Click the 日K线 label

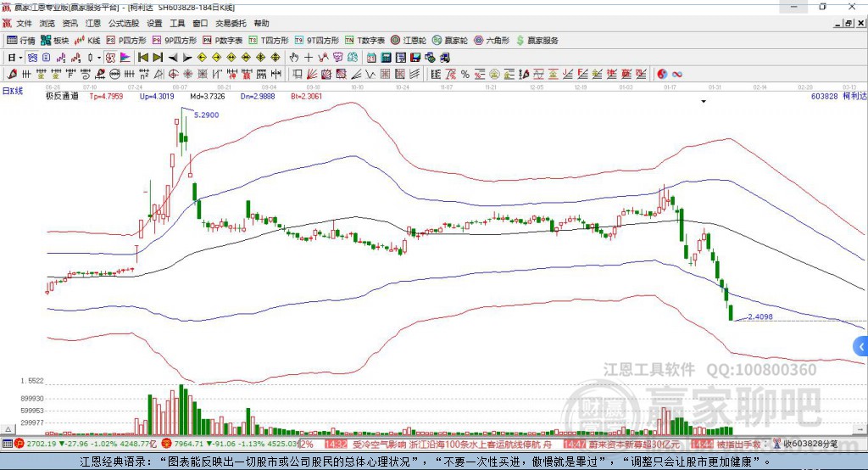tap(13, 91)
